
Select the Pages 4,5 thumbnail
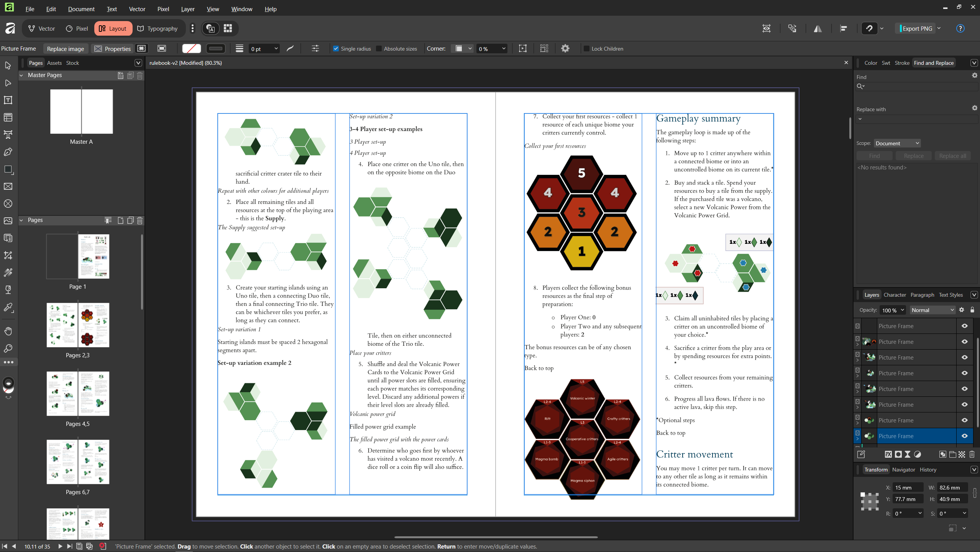click(78, 394)
